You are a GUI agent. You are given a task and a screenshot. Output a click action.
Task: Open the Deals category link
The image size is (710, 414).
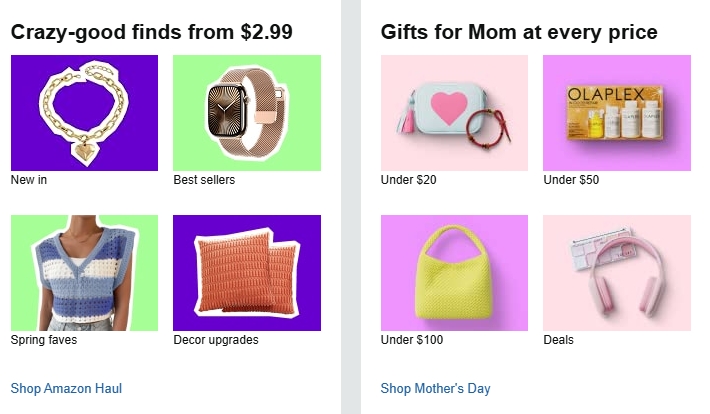558,340
